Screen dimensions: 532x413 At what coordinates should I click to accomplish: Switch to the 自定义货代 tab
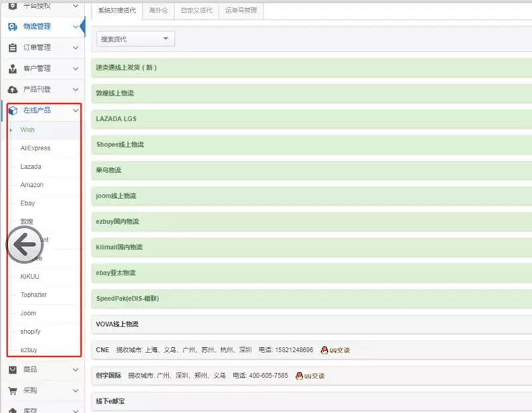click(x=196, y=11)
